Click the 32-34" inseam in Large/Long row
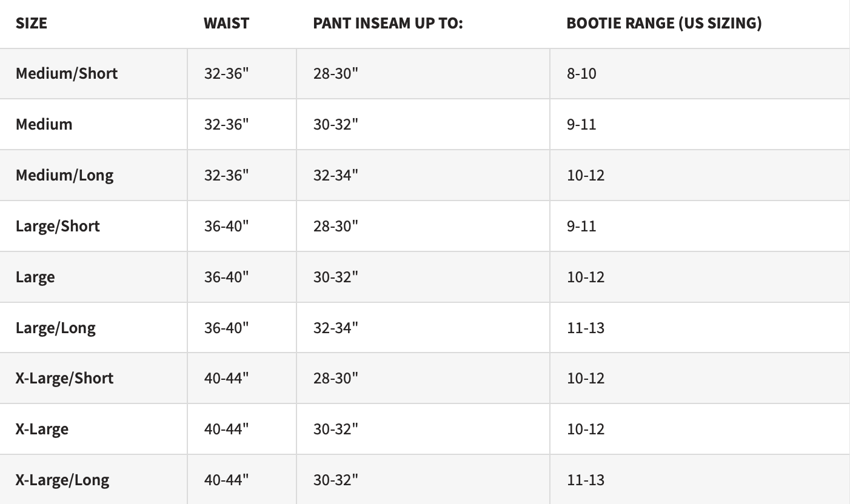Viewport: 850px width, 504px height. tap(336, 328)
